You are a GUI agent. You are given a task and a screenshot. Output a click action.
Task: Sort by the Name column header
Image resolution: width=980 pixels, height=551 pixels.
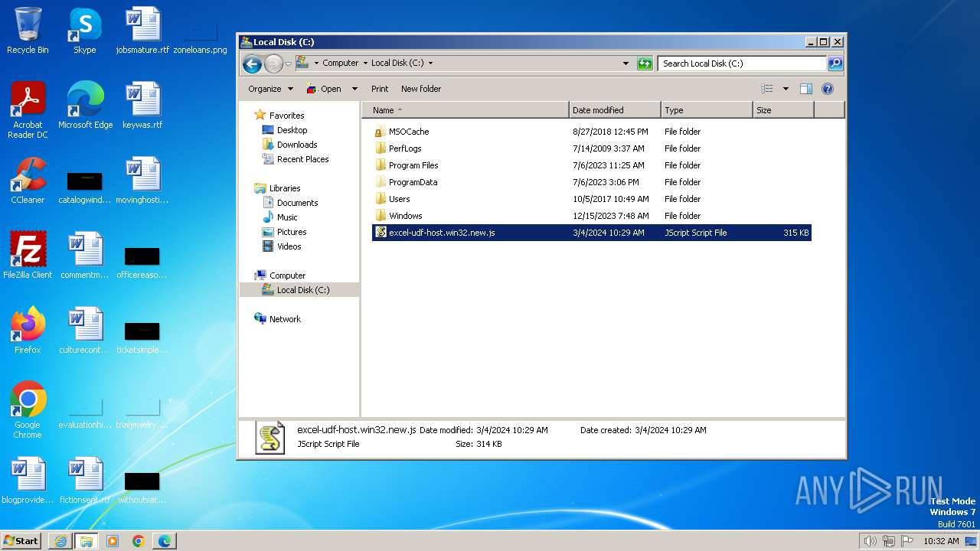(465, 110)
